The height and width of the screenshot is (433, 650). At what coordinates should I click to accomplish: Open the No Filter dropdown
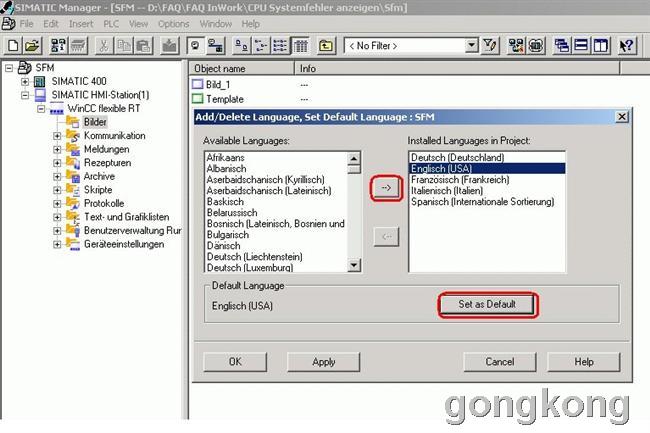[471, 45]
